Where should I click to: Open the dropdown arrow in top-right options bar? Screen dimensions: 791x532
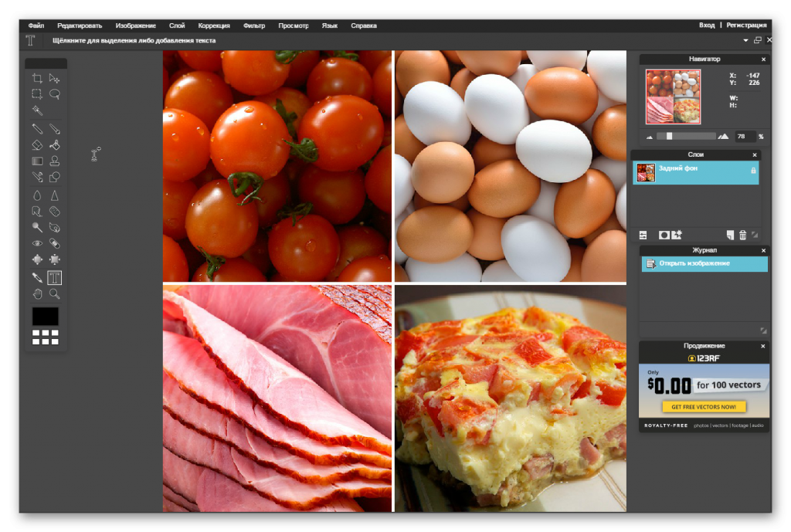tap(745, 40)
